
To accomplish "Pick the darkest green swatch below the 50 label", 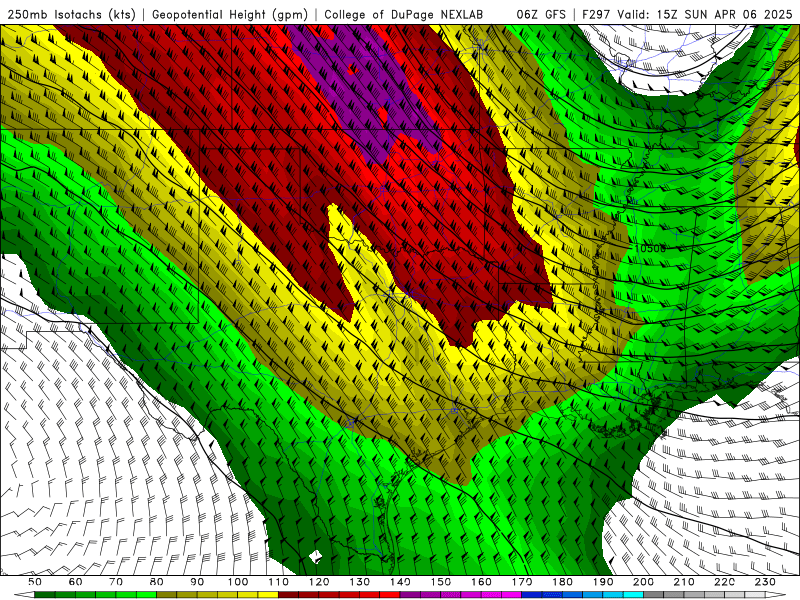I will (x=45, y=595).
